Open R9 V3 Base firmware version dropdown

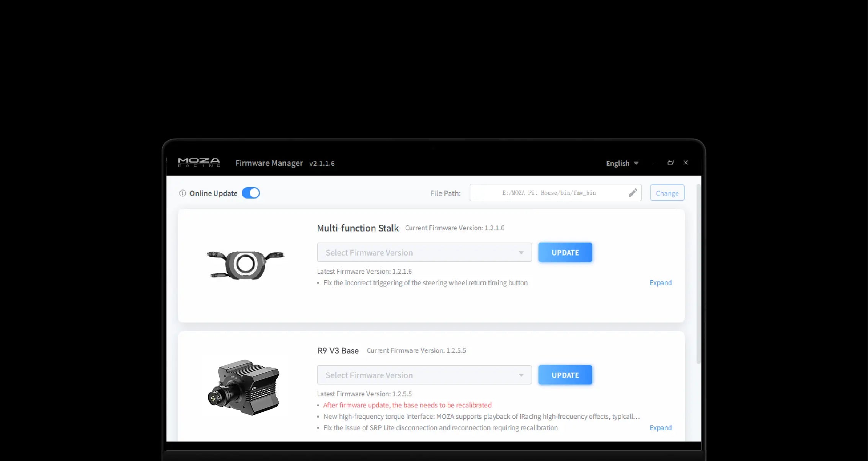click(424, 375)
